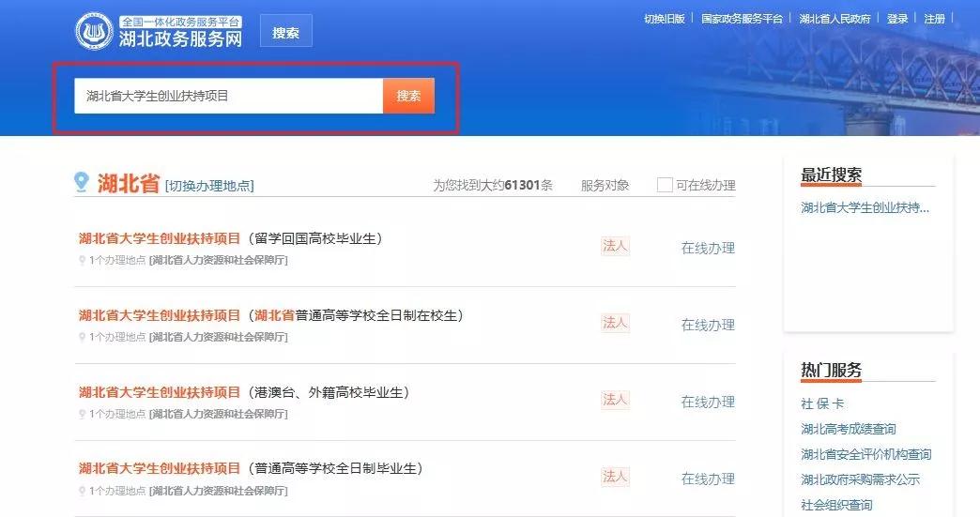
Task: Open the 湖北政府采购需求公示 hot service
Action: click(x=860, y=479)
